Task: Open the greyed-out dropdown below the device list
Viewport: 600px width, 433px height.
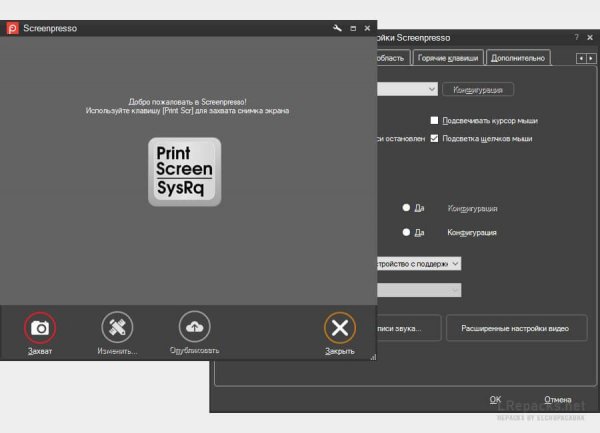Action: pyautogui.click(x=419, y=290)
